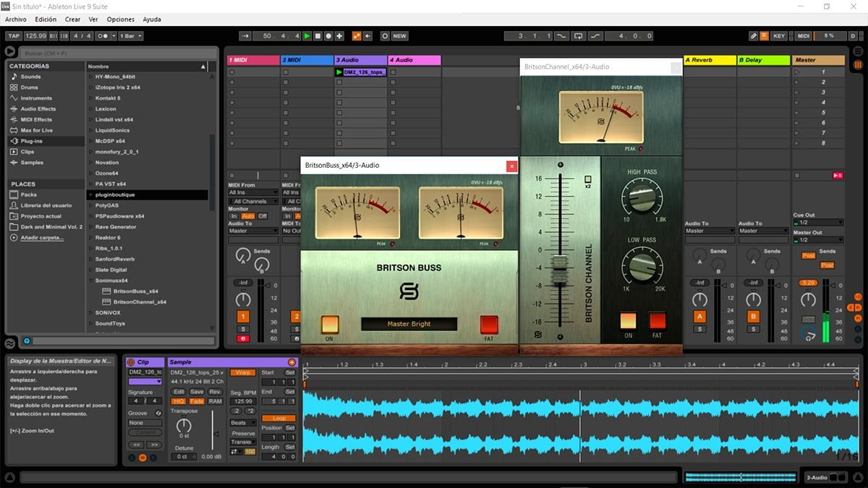Image resolution: width=868 pixels, height=488 pixels.
Task: Open the metronome settings dropdown arrow
Action: [112, 35]
